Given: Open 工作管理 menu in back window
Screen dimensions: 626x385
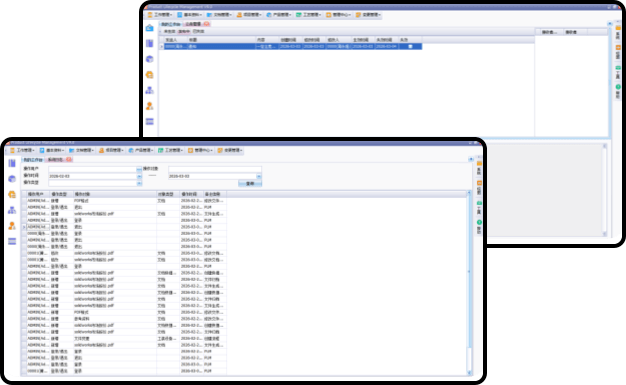Looking at the screenshot, I should [x=160, y=15].
